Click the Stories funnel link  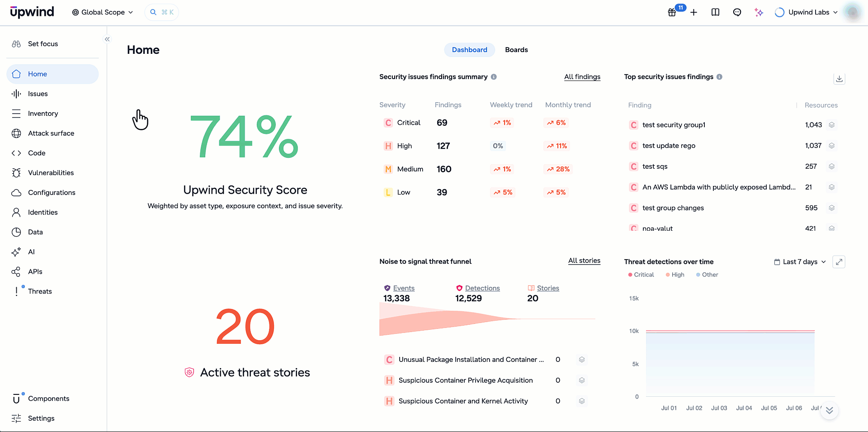pyautogui.click(x=548, y=288)
